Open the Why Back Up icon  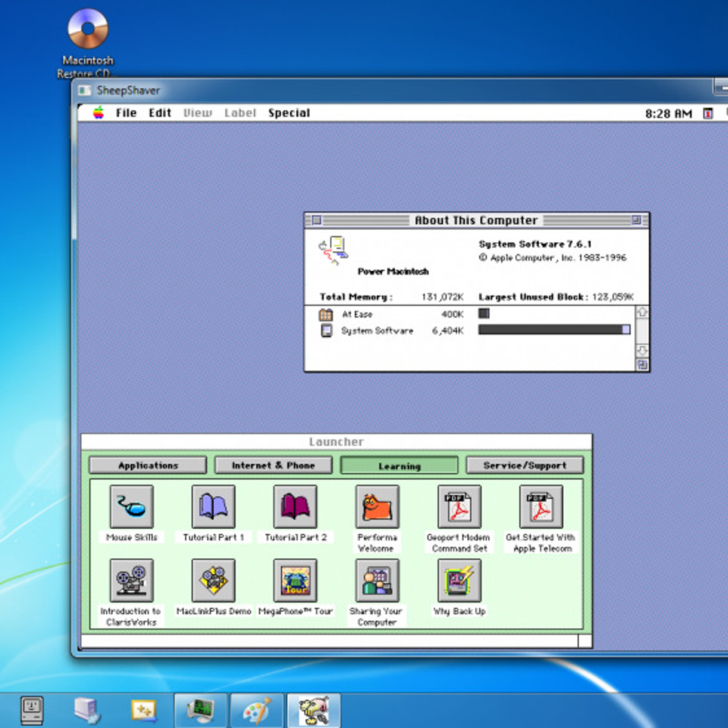(459, 581)
